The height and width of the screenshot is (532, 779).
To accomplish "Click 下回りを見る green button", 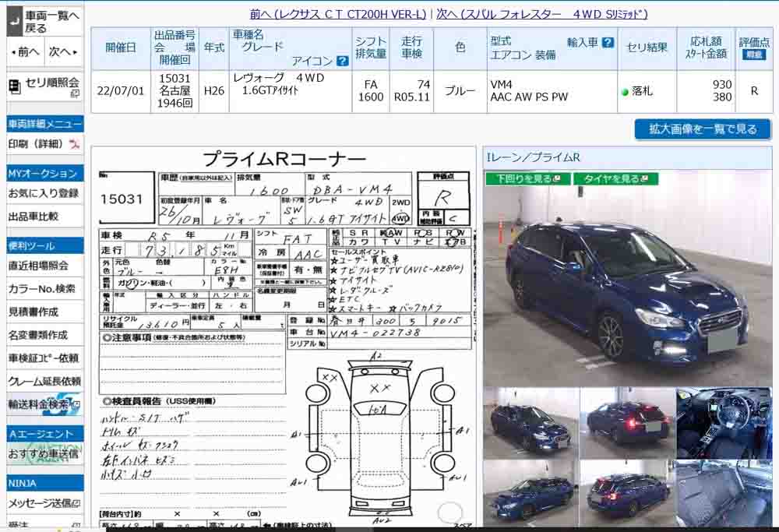I will click(x=527, y=178).
